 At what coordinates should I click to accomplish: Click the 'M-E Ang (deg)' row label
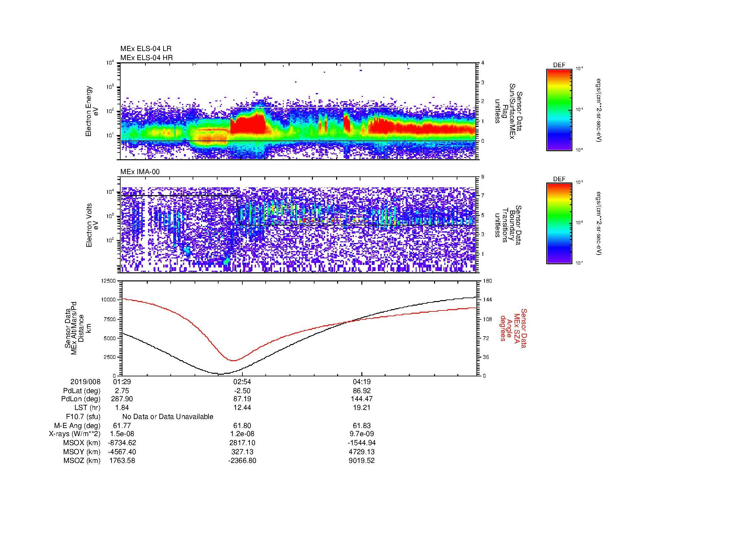[77, 426]
